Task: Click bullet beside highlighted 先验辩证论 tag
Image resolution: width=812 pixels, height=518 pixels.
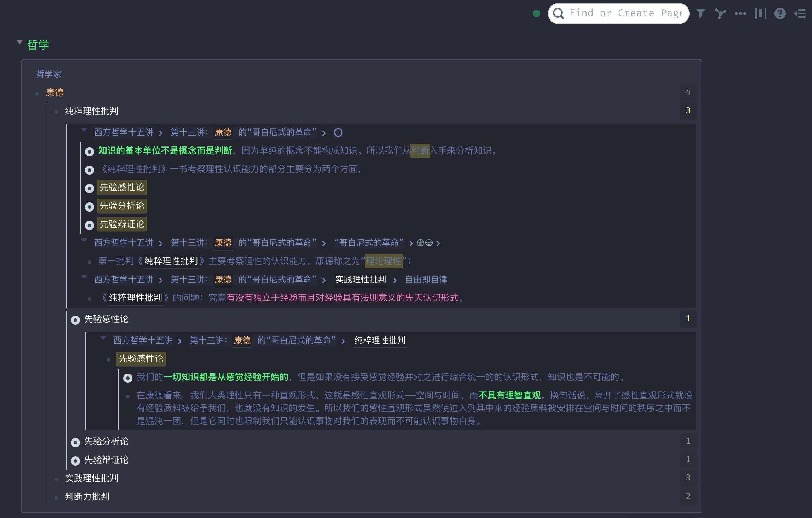Action: pyautogui.click(x=90, y=225)
